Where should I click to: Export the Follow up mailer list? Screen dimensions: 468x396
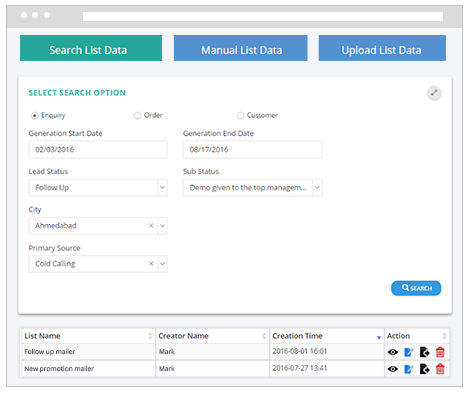[424, 352]
